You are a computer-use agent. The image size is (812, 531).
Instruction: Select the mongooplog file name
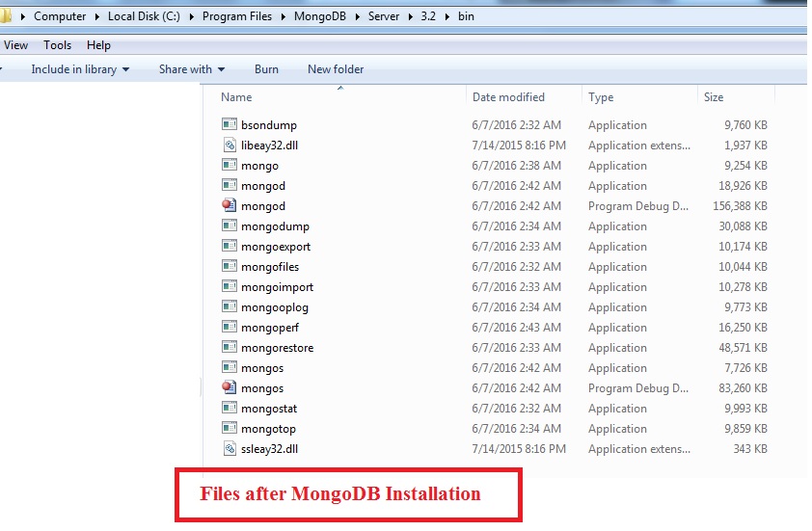275,306
